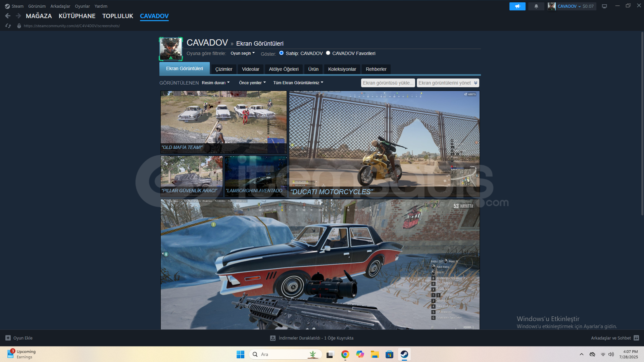The height and width of the screenshot is (362, 644).
Task: Go to TOPLULUK section
Action: 118,16
